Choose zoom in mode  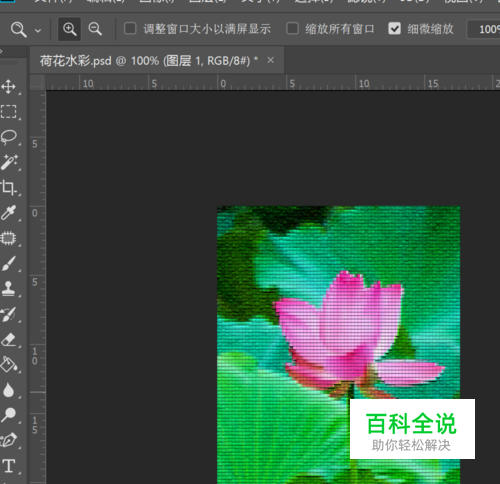(x=69, y=29)
